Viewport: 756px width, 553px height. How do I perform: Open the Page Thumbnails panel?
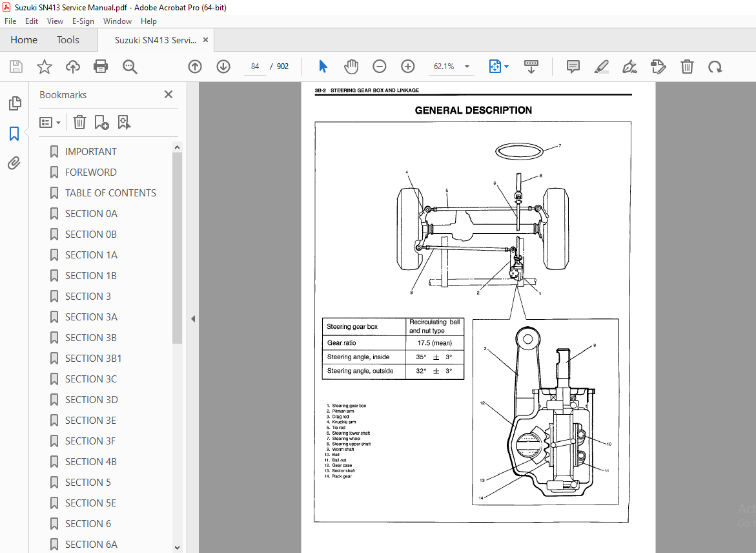pos(14,103)
